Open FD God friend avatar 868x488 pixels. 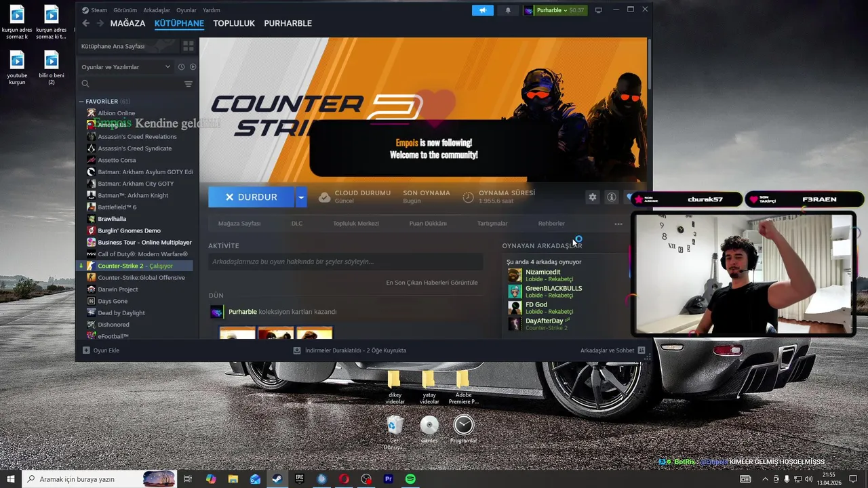515,308
